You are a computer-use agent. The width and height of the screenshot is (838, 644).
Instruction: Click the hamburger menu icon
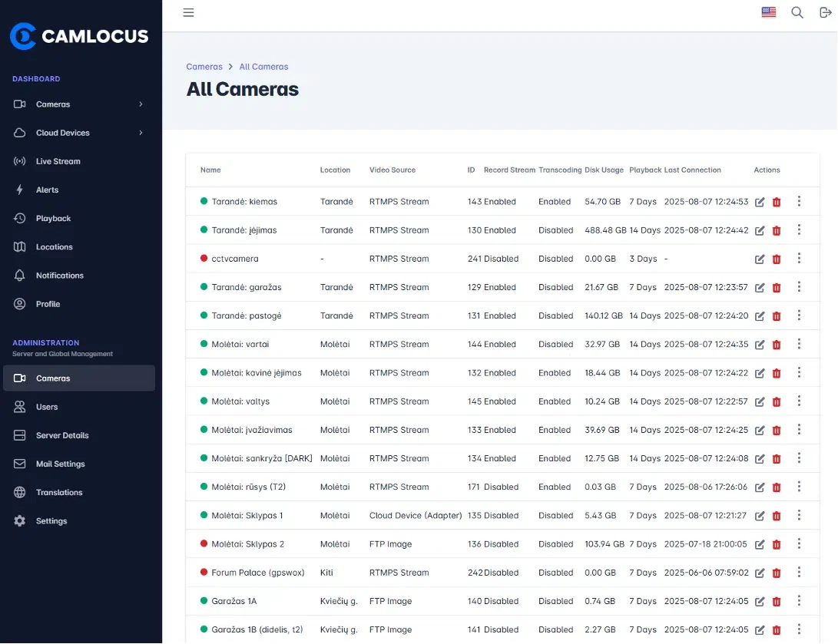[x=188, y=12]
